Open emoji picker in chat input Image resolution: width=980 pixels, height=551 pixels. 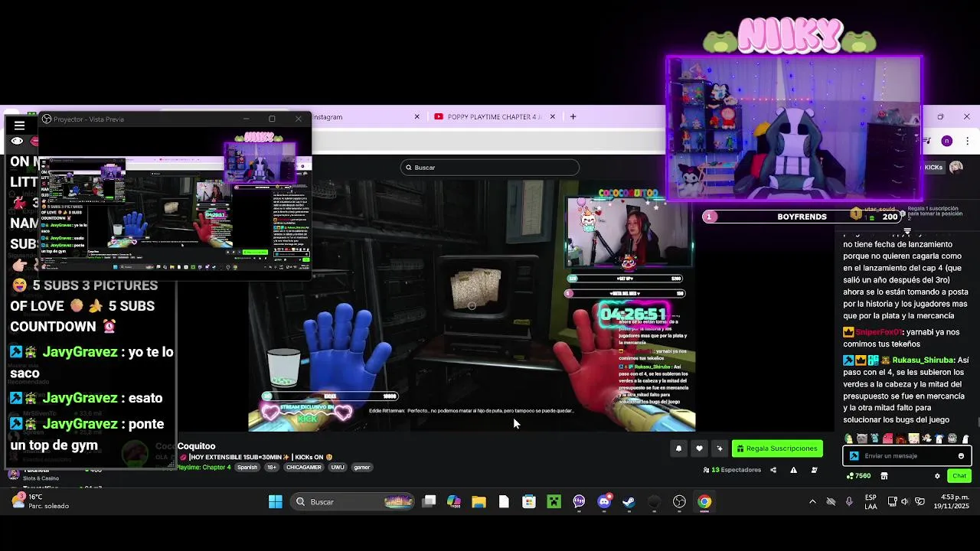961,456
